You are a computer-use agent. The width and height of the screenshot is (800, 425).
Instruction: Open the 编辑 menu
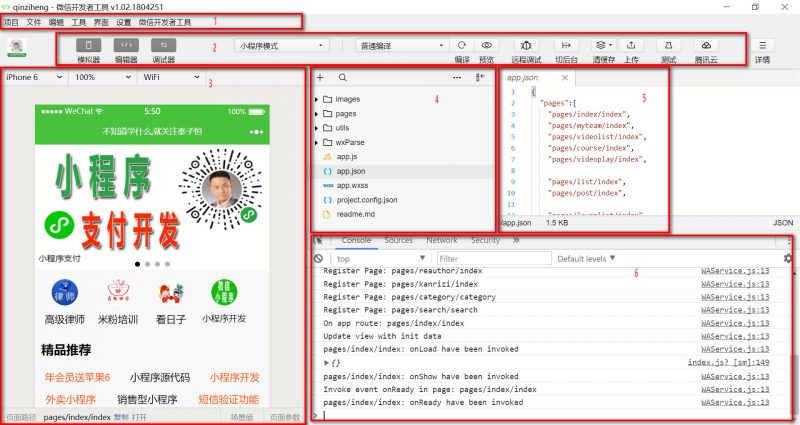coord(56,22)
